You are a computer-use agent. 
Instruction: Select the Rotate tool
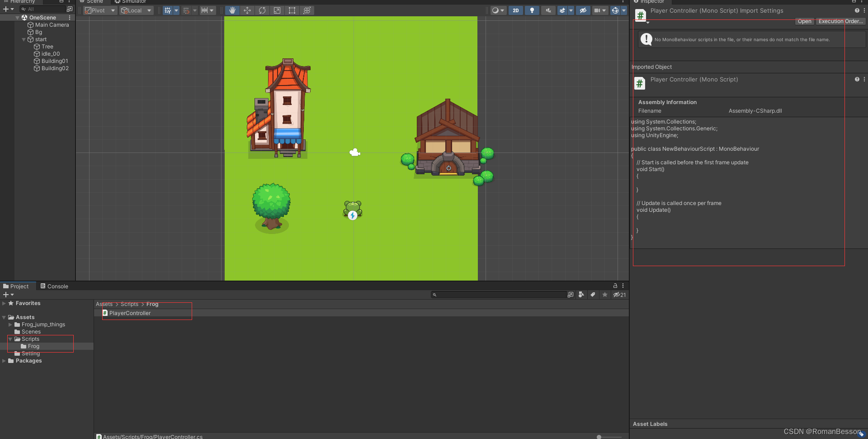[262, 10]
